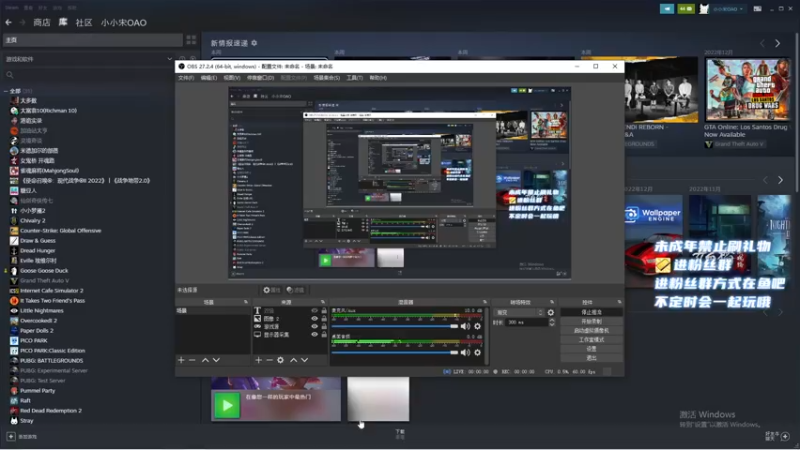The image size is (800, 450).
Task: Adjust the microphone volume slider
Action: 395,326
